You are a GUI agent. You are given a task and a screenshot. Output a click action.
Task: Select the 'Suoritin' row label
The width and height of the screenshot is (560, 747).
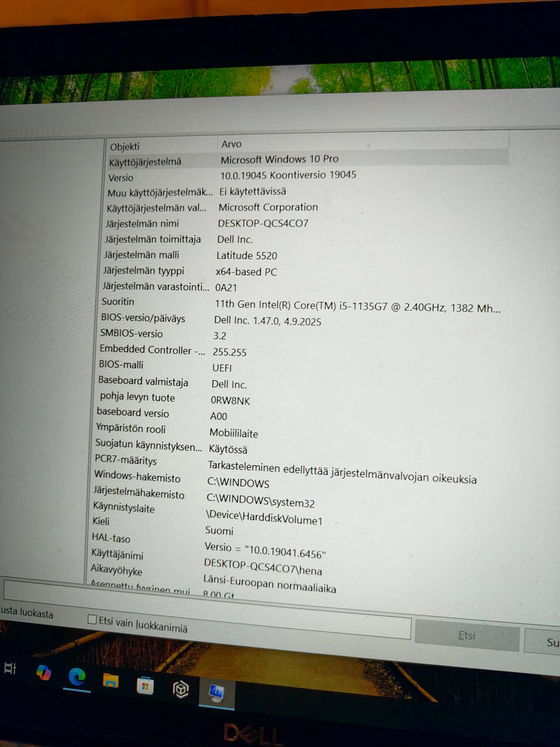click(x=118, y=302)
